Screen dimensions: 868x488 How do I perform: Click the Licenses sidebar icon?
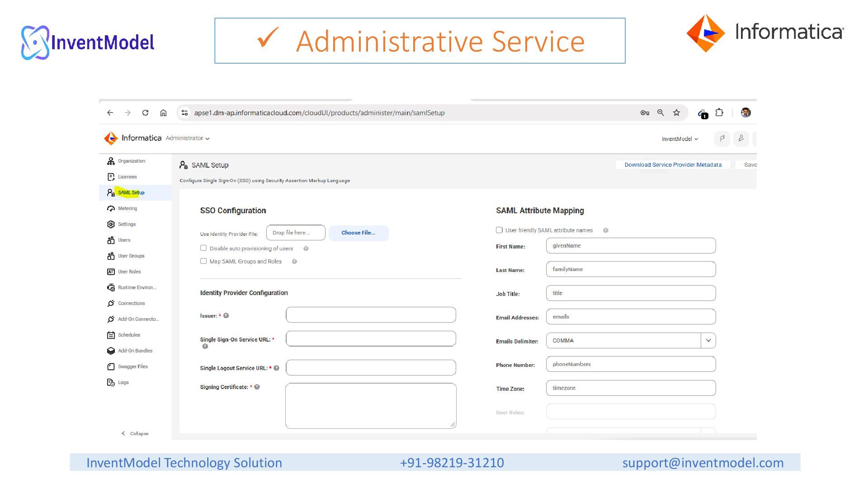[111, 177]
